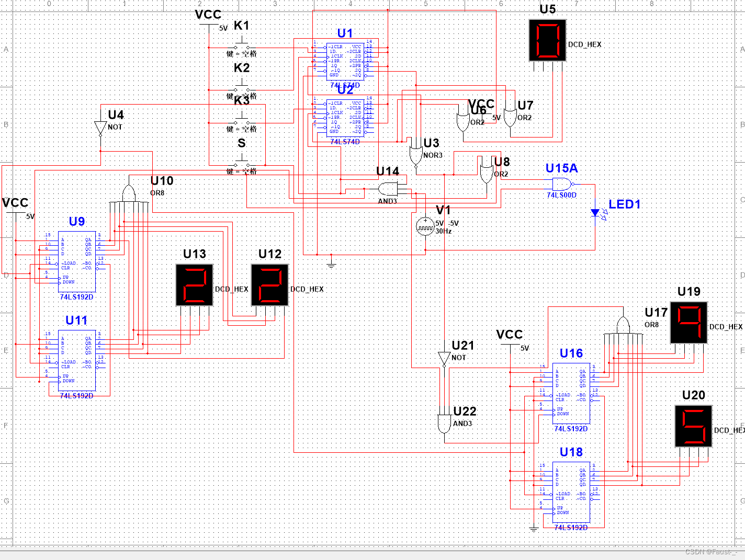Select the U22 AND3 gate
Screen dimensions: 745x560
click(x=444, y=423)
